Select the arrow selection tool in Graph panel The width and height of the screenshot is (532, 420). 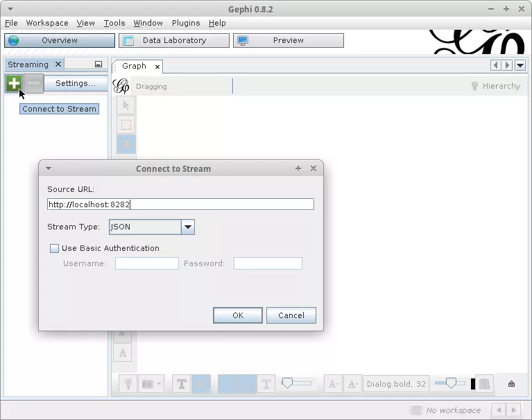[126, 105]
